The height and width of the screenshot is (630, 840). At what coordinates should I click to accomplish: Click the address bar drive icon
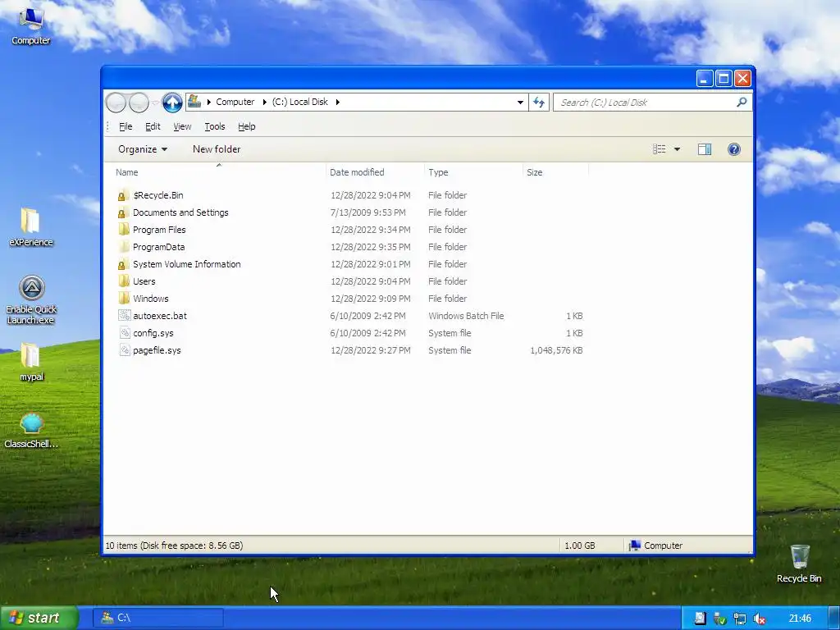point(194,101)
